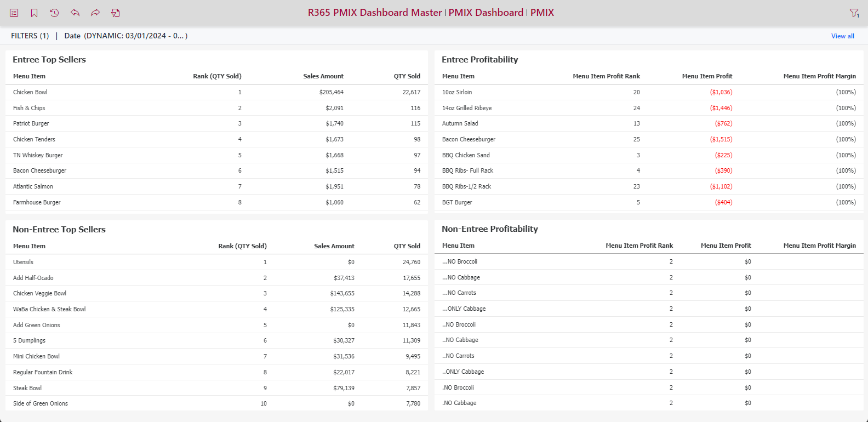Select the Atlantic Salmon row
Image resolution: width=868 pixels, height=422 pixels.
point(216,186)
